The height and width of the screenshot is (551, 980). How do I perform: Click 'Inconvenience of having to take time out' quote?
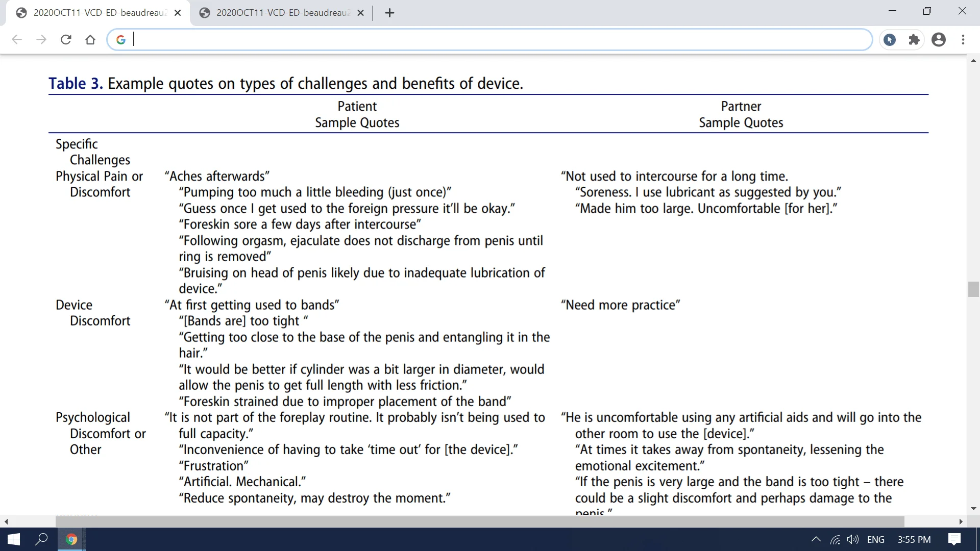[349, 449]
